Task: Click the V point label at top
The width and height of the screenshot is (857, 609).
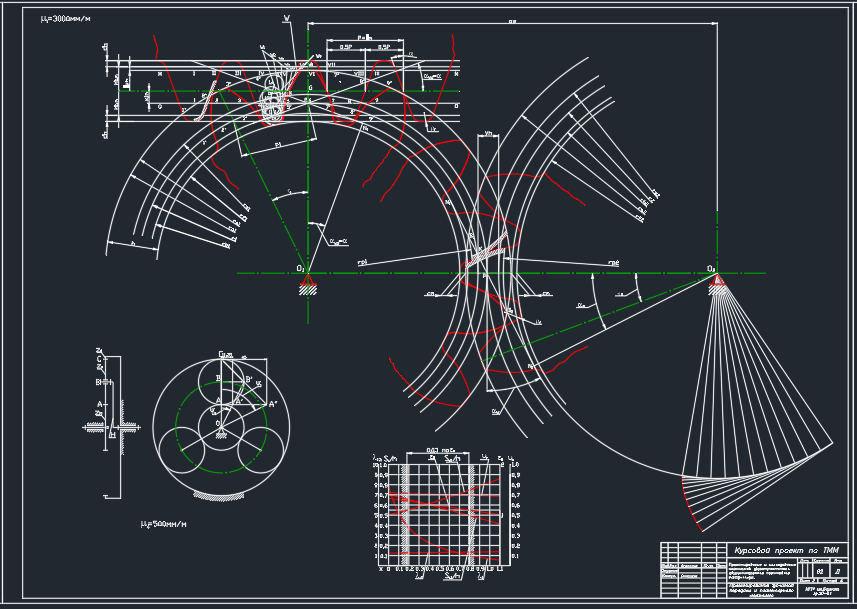Action: pyautogui.click(x=286, y=18)
